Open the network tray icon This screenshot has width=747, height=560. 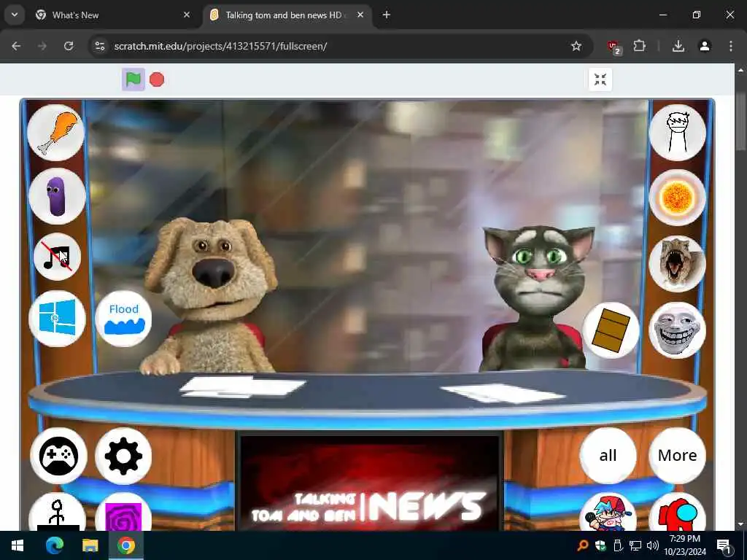pos(635,545)
